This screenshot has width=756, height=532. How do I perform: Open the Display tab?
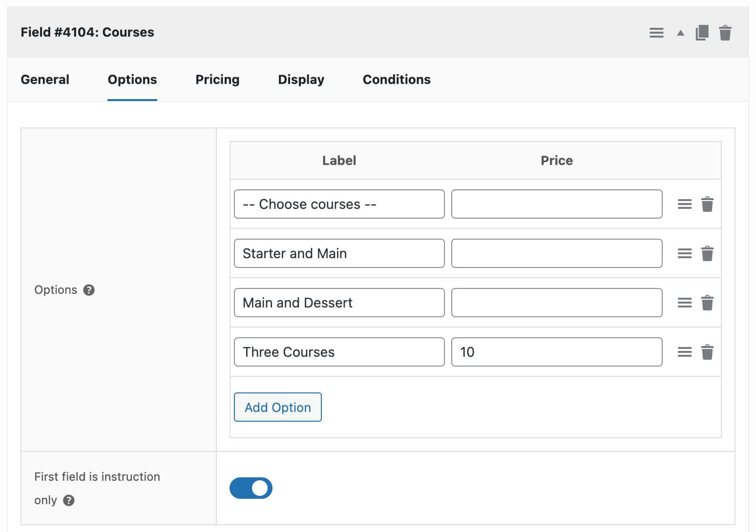[301, 80]
